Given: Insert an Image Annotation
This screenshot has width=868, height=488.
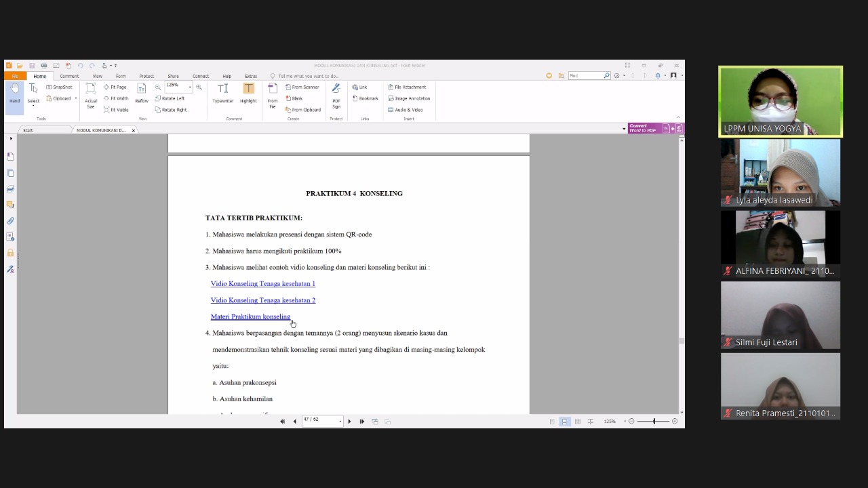Looking at the screenshot, I should pos(409,98).
